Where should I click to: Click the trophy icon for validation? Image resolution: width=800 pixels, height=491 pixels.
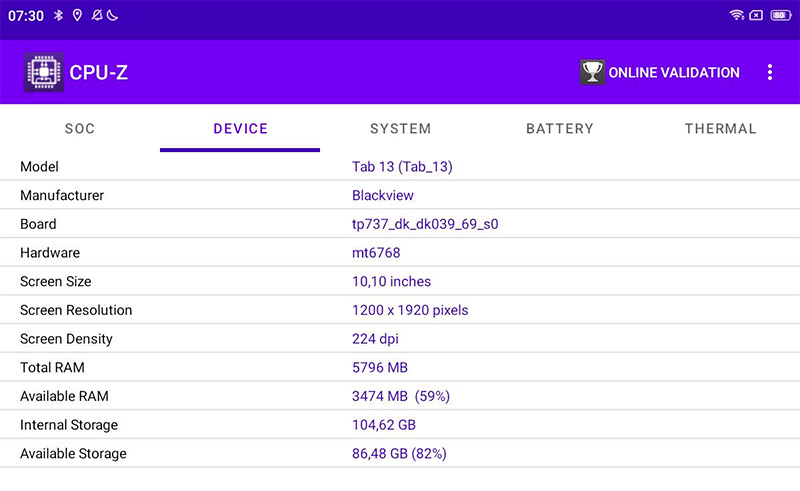click(x=592, y=72)
